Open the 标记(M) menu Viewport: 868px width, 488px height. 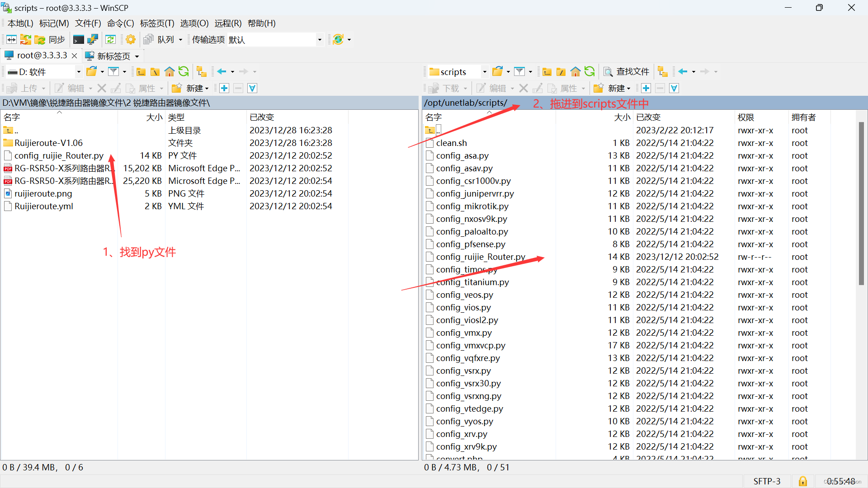click(x=54, y=23)
